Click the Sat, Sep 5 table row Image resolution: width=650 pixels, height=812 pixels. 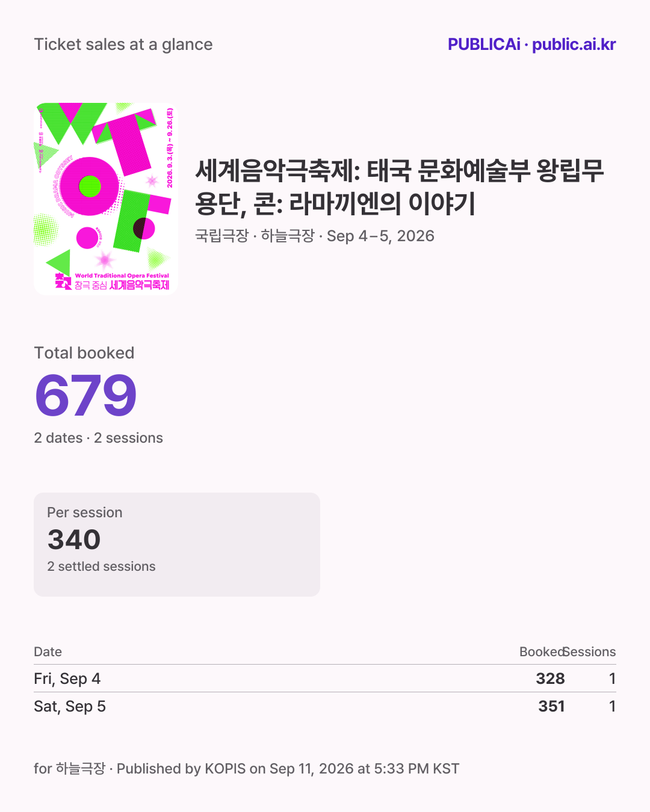(x=325, y=706)
